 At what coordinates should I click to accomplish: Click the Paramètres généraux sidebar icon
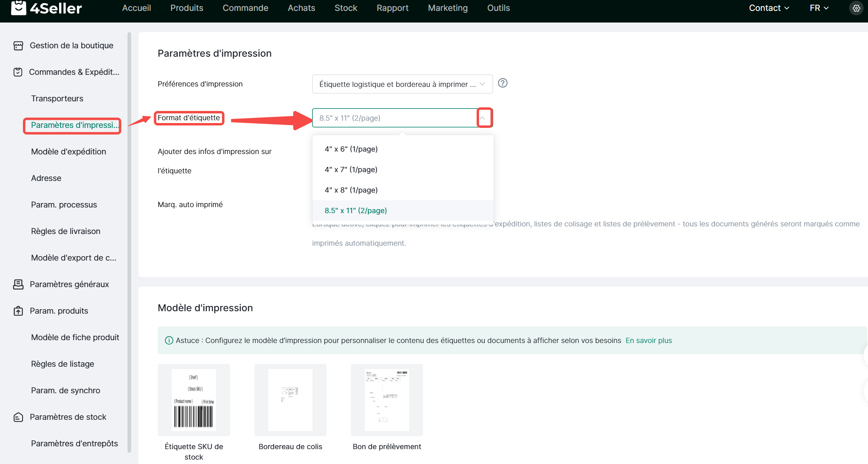point(18,285)
